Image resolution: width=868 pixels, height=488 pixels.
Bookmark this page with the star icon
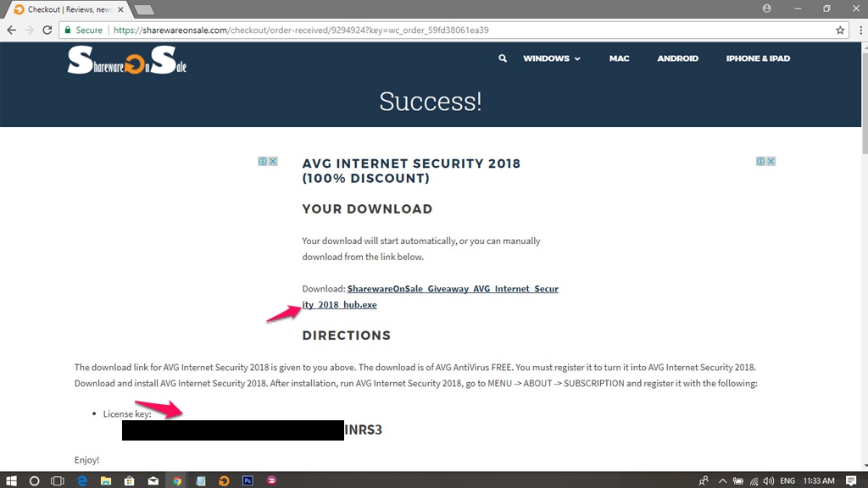840,30
